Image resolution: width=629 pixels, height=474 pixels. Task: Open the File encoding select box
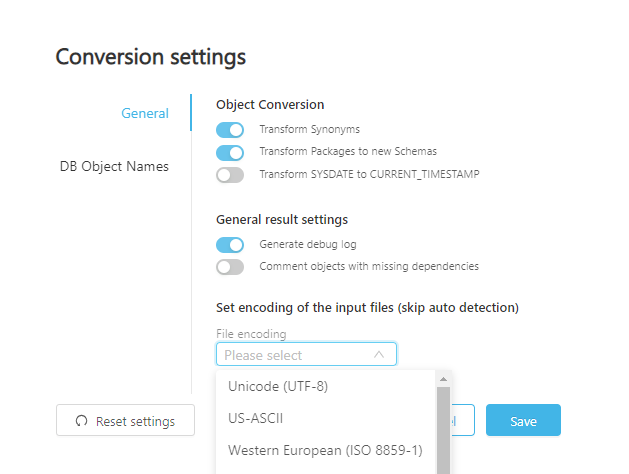305,354
